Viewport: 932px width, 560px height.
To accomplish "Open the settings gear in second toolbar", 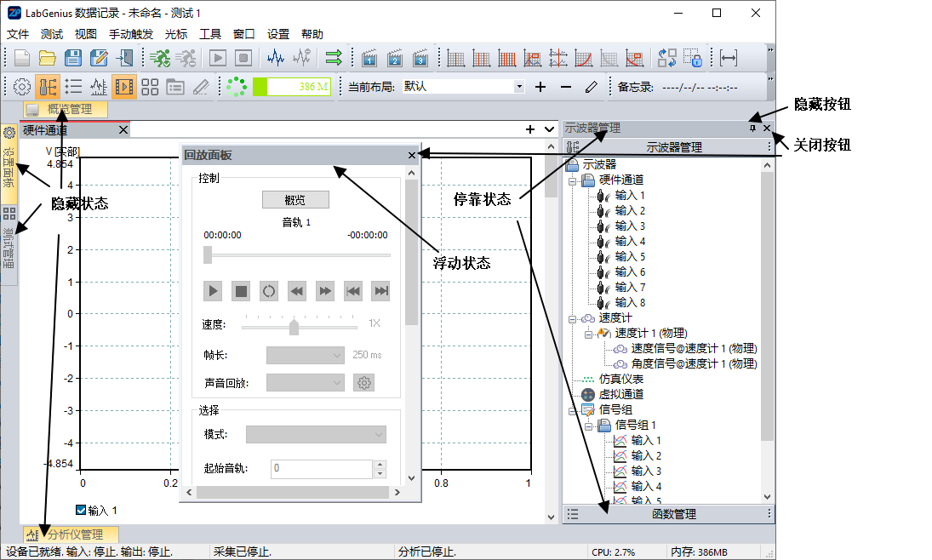I will [x=22, y=87].
